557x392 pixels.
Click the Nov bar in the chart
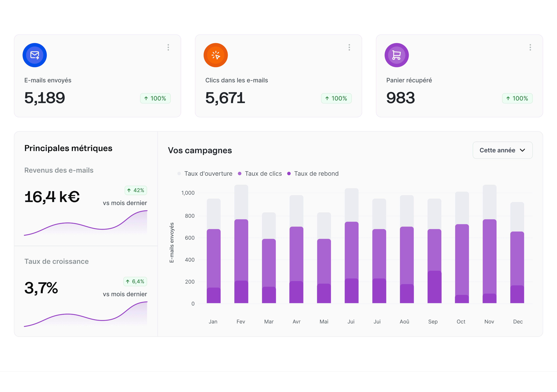(x=490, y=244)
